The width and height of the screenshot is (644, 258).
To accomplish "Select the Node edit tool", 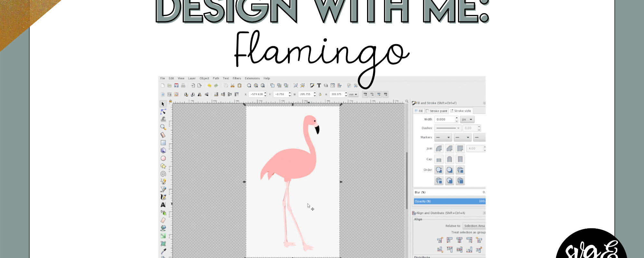I will coord(163,112).
